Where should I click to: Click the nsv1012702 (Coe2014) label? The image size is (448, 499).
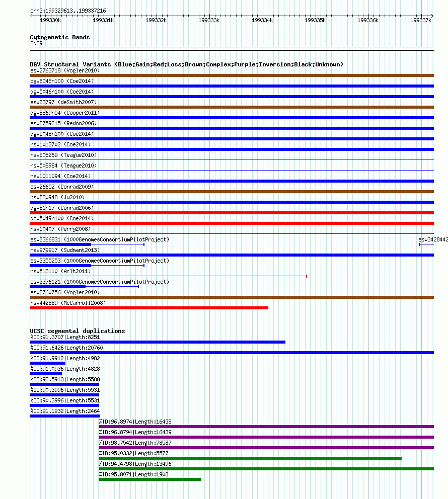tap(60, 144)
